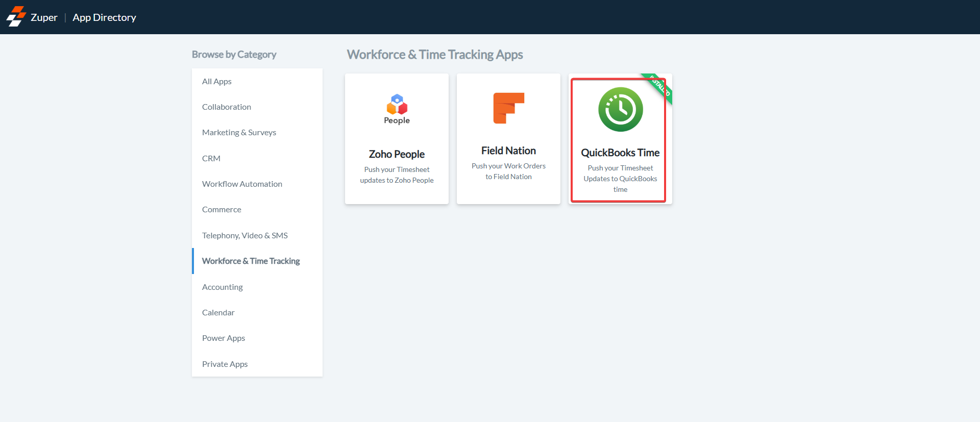Open Telephony, Video & SMS category

point(257,235)
